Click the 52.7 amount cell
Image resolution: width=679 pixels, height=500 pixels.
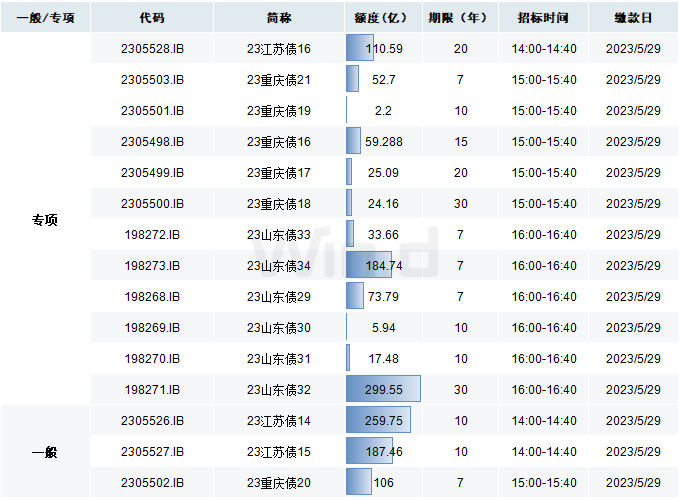tap(383, 80)
